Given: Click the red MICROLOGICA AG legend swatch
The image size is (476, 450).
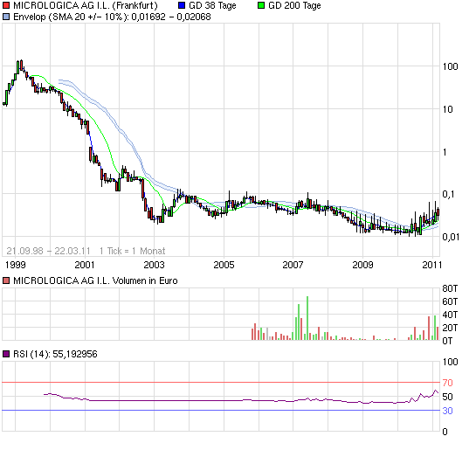Looking at the screenshot, I should click(6, 5).
